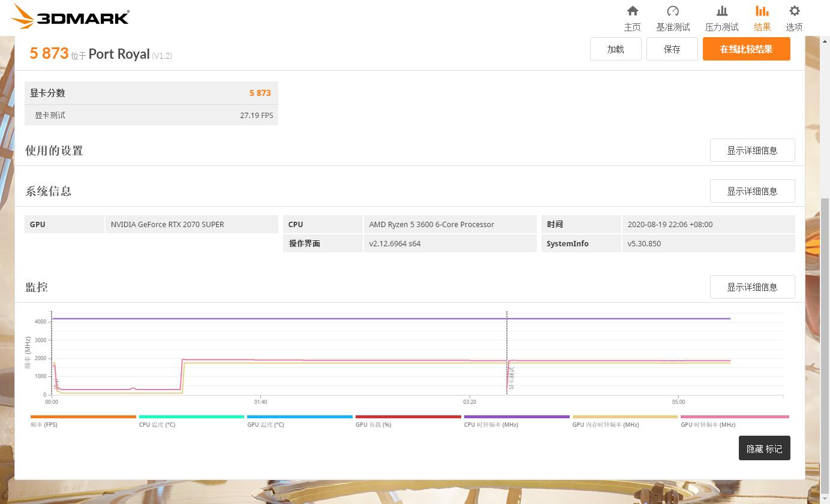Select the 结果 results chart icon
The width and height of the screenshot is (830, 504).
pyautogui.click(x=762, y=11)
